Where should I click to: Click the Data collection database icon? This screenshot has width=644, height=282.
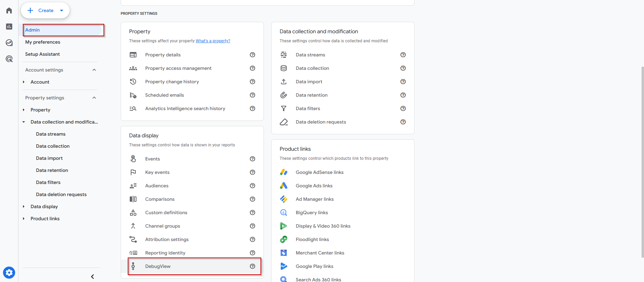284,68
